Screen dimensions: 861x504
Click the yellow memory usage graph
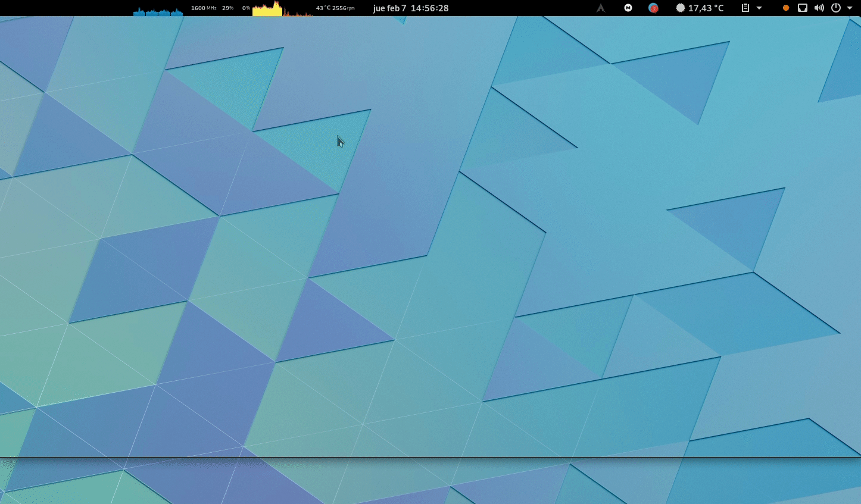click(267, 8)
